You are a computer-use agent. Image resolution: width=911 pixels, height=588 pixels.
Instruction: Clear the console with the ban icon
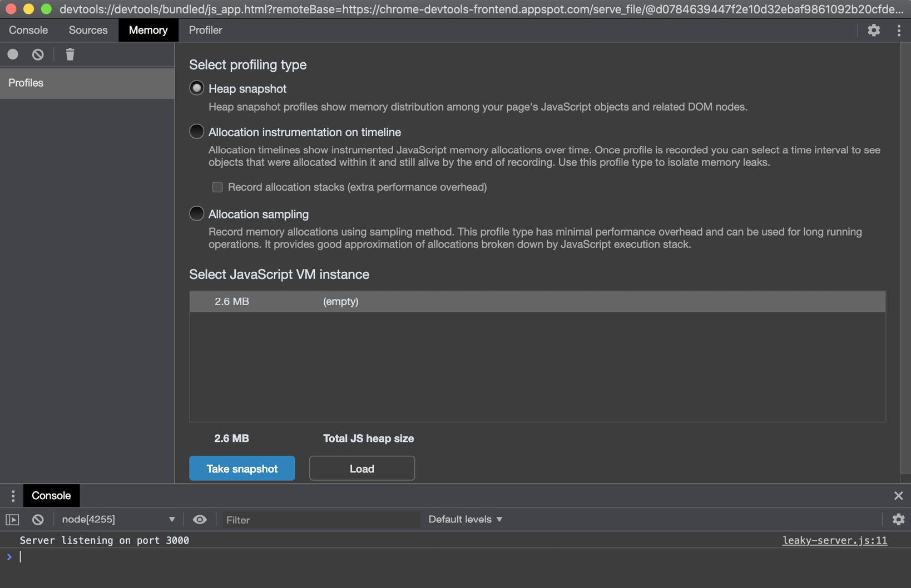[37, 519]
